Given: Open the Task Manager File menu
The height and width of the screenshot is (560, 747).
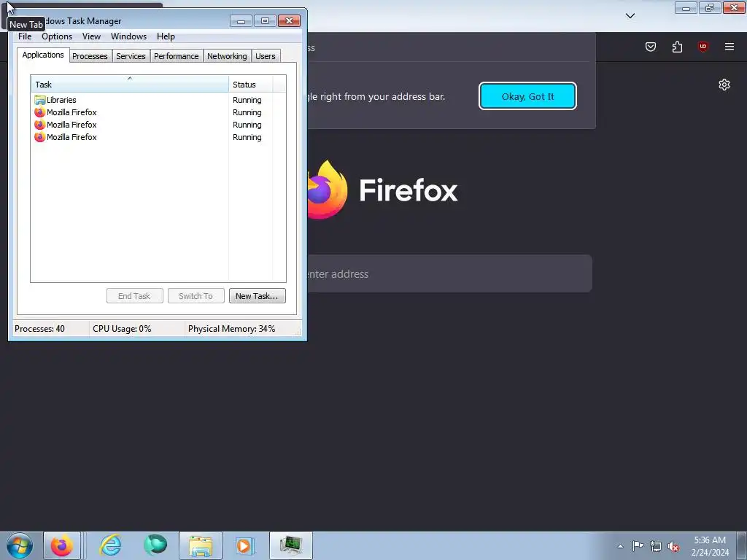Looking at the screenshot, I should (25, 36).
